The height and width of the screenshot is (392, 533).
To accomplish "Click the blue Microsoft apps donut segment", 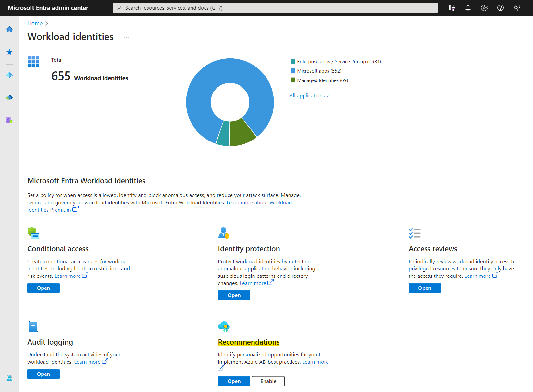I will click(x=230, y=71).
